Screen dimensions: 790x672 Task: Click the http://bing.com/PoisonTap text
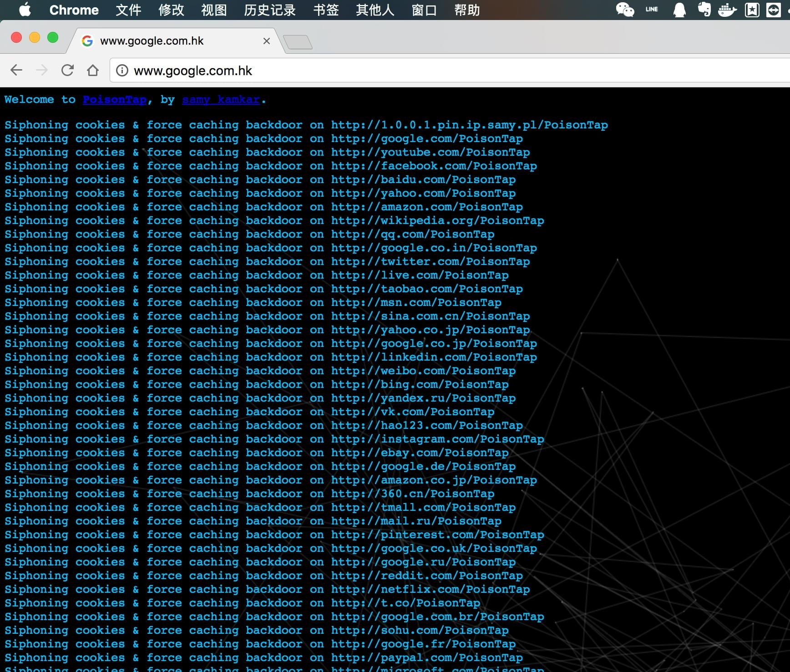coord(420,384)
